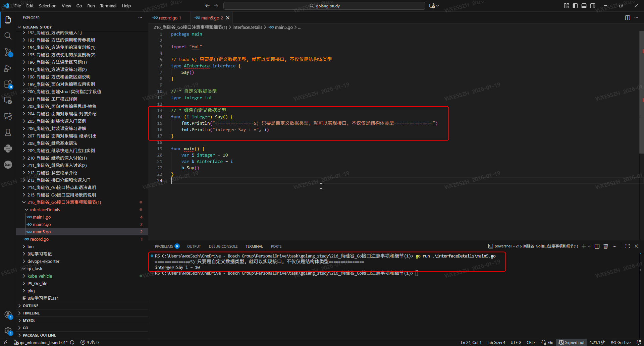Split the terminal pane
644x346 pixels.
(597, 246)
